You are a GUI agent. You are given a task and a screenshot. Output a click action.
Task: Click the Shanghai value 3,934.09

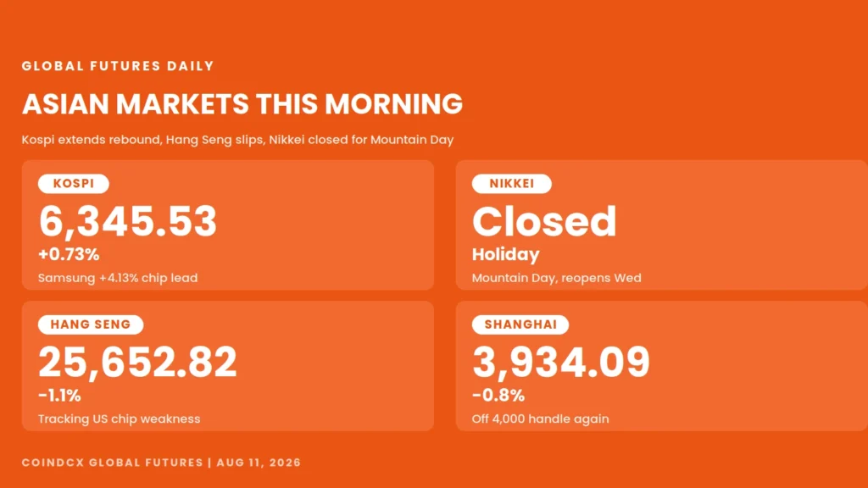pos(561,363)
